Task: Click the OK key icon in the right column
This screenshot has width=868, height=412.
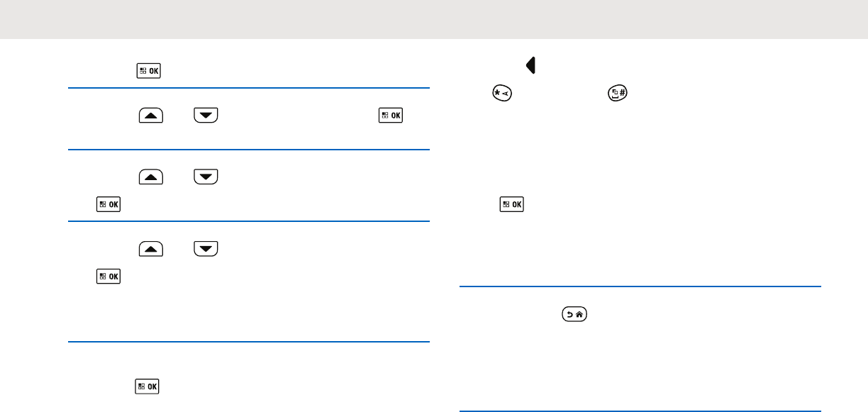Action: (511, 204)
